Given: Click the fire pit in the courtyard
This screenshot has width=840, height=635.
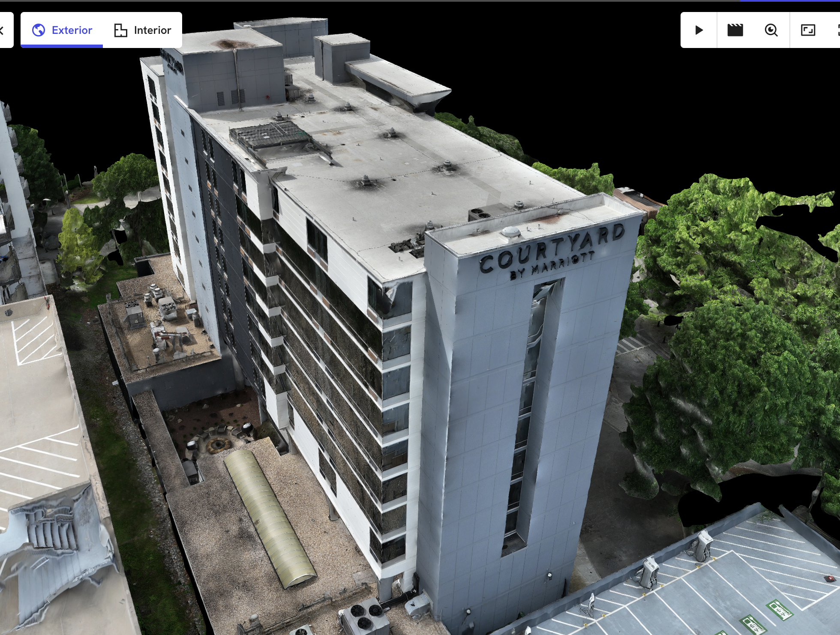Looking at the screenshot, I should 217,444.
